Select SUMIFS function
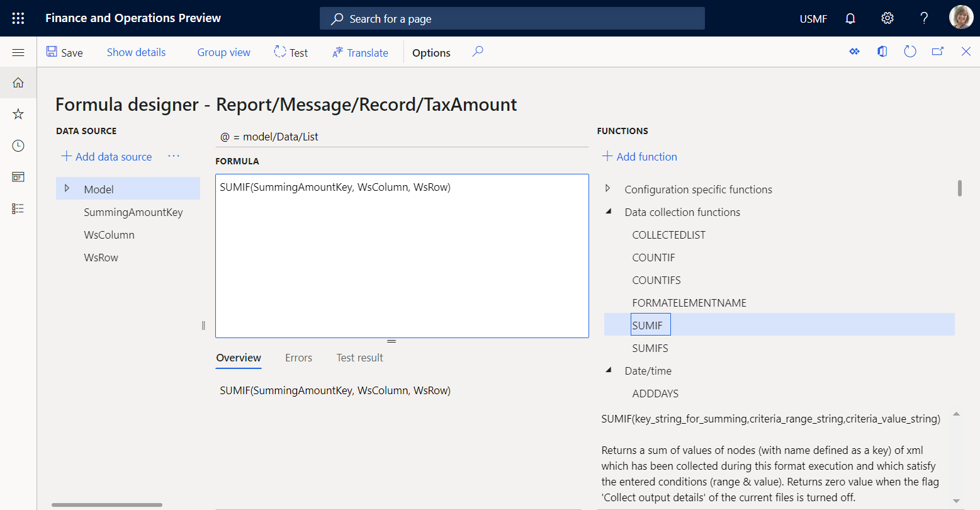The image size is (980, 510). [x=650, y=348]
